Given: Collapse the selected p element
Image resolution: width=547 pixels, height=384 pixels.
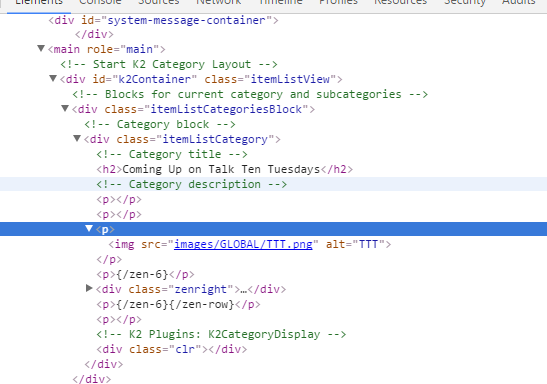Looking at the screenshot, I should [89, 228].
